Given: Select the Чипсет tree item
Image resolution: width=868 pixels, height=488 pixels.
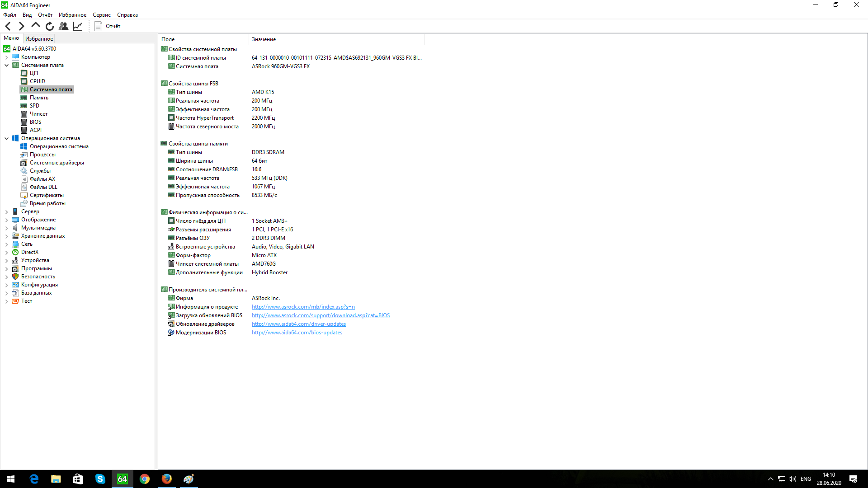Looking at the screenshot, I should click(x=38, y=114).
